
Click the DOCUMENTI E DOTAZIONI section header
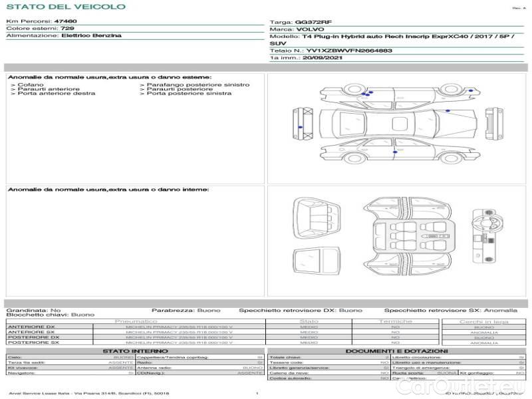pos(396,351)
